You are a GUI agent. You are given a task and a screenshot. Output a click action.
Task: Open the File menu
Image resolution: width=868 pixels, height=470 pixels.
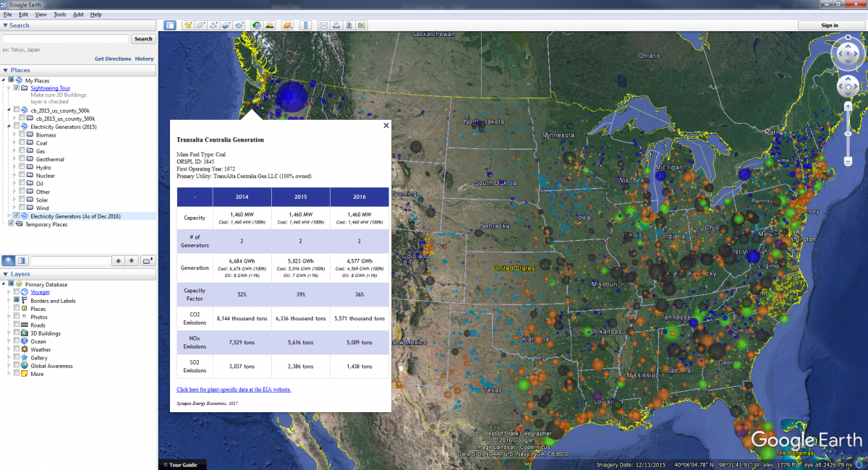(7, 14)
